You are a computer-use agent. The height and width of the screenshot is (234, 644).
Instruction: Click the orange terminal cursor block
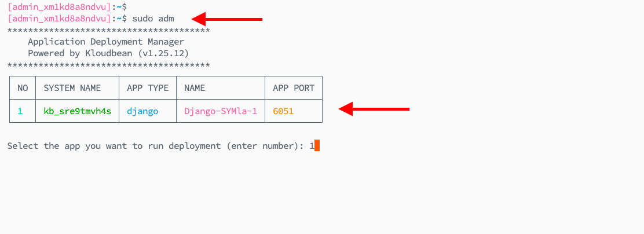pos(317,146)
